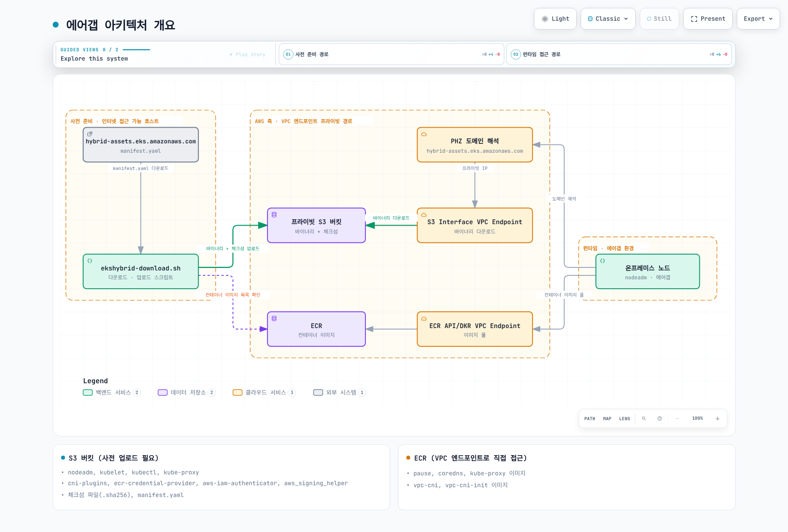Screen dimensions: 788x532
Task: Open guided view 02 런타임 접근 경로
Action: 619,54
